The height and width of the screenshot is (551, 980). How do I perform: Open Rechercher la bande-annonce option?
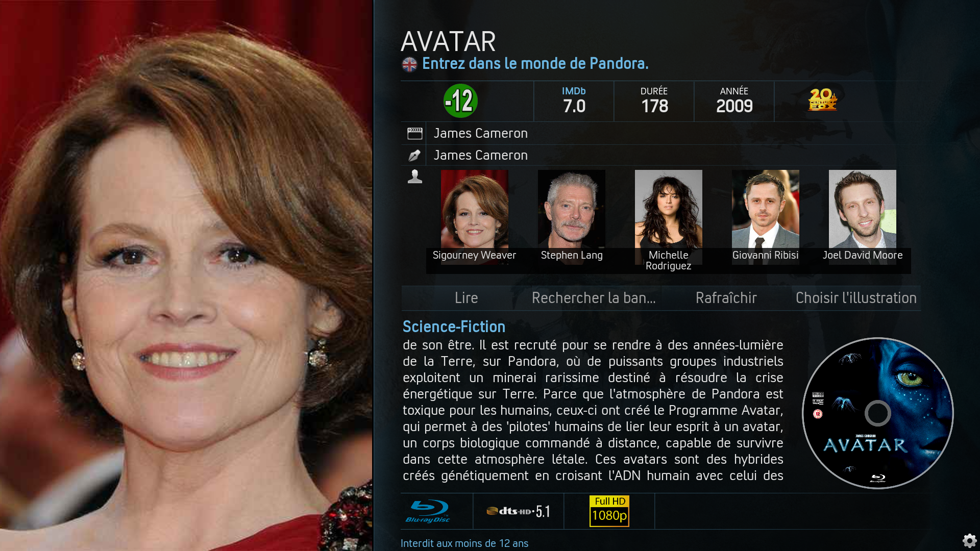tap(594, 298)
